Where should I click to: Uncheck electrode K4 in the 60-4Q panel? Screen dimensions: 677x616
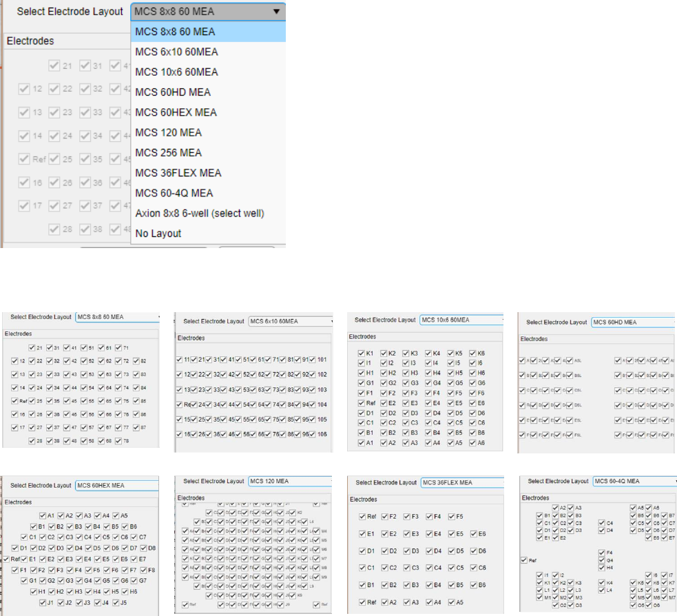click(602, 583)
